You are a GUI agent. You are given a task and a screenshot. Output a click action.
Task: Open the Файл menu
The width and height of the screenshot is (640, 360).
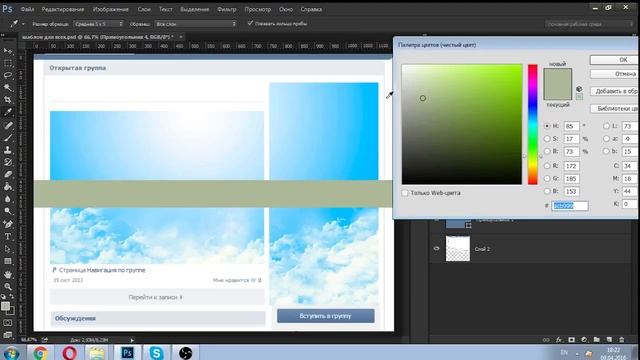27,9
